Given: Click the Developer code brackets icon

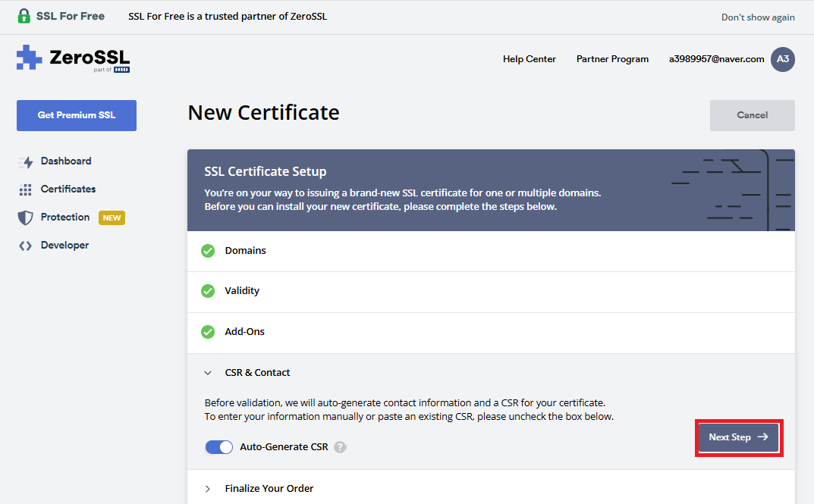Looking at the screenshot, I should (x=26, y=246).
